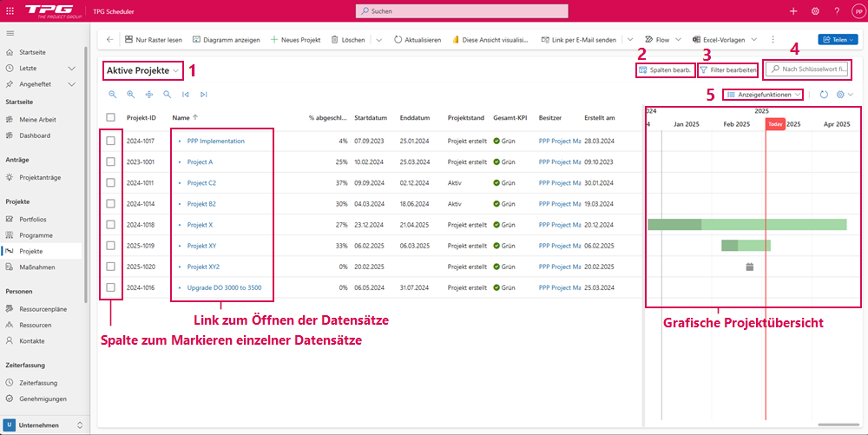Check the box for PPP Implementation row
Image resolution: width=868 pixels, height=435 pixels.
pos(110,141)
